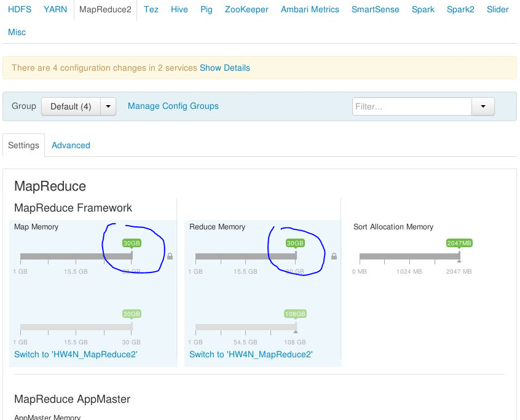Click the Map Memory slider handle
520x420 pixels.
132,255
